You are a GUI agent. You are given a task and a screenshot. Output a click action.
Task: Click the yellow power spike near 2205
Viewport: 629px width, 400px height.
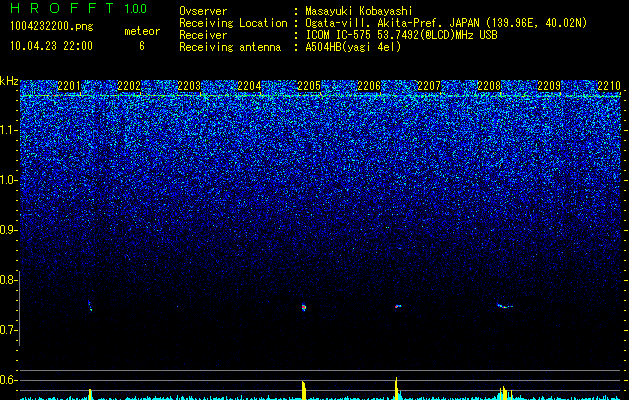point(304,390)
